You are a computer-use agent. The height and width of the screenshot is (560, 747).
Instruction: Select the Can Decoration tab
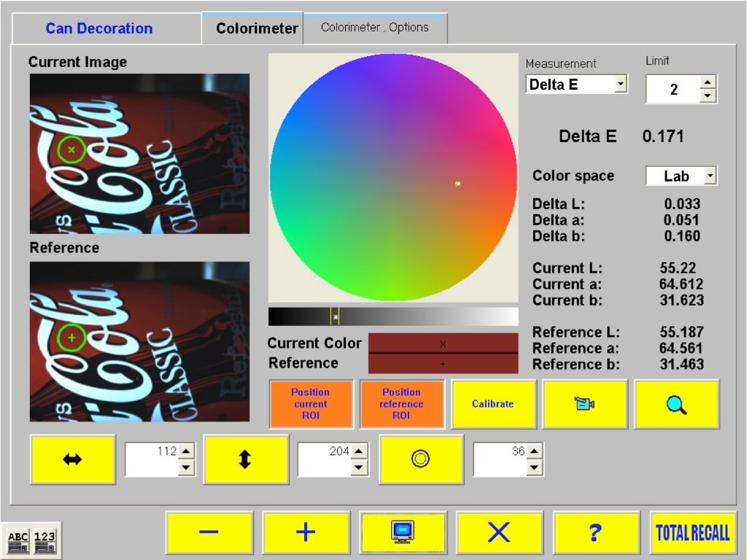(99, 28)
